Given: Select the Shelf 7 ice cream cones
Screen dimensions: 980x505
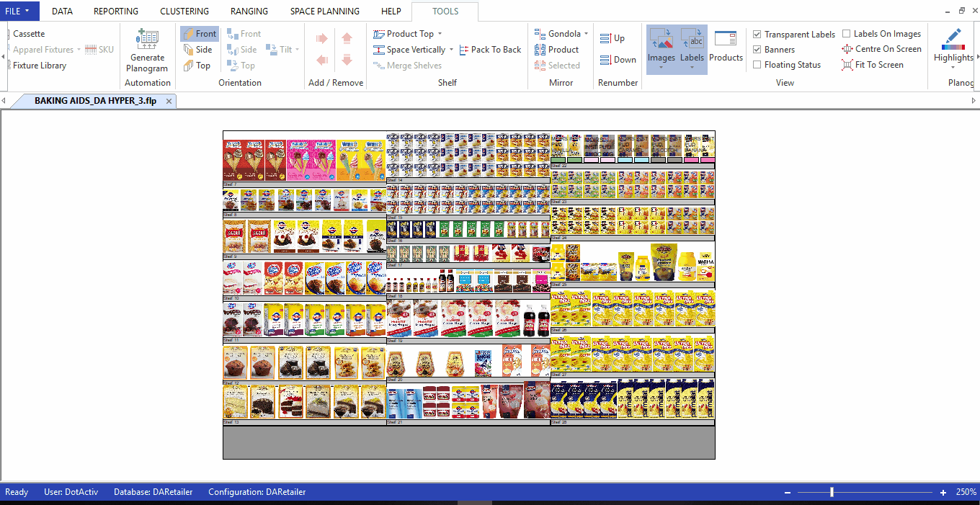Looking at the screenshot, I should coord(304,160).
